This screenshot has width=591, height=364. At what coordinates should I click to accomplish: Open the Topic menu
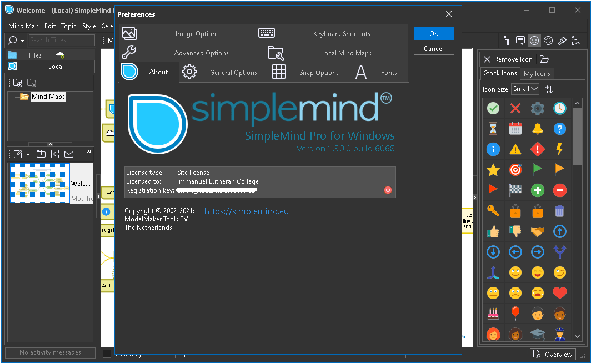[69, 26]
